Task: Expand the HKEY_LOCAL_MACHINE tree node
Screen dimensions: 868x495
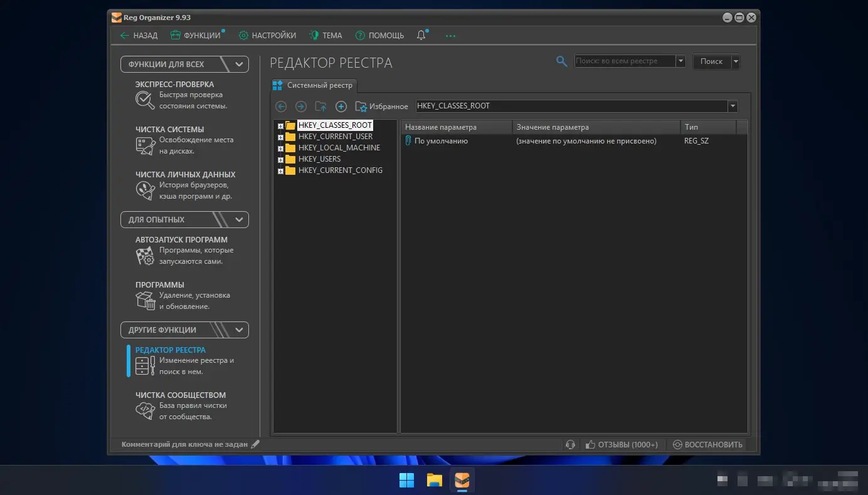Action: click(280, 148)
